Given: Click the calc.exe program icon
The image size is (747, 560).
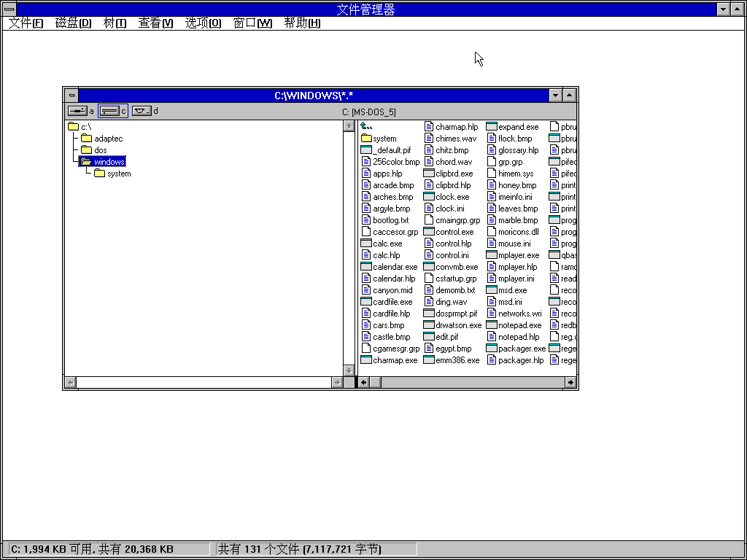Looking at the screenshot, I should click(366, 244).
